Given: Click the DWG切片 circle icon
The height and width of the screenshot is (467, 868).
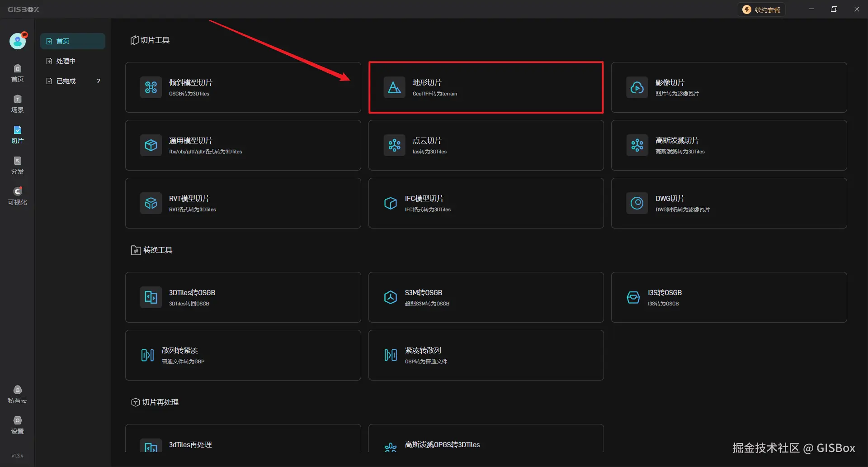Looking at the screenshot, I should [x=637, y=203].
